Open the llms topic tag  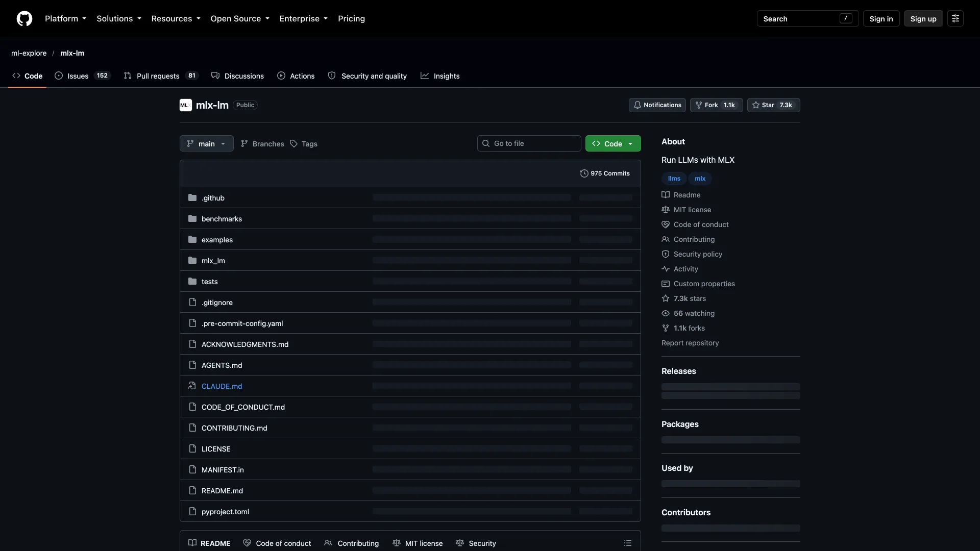674,179
